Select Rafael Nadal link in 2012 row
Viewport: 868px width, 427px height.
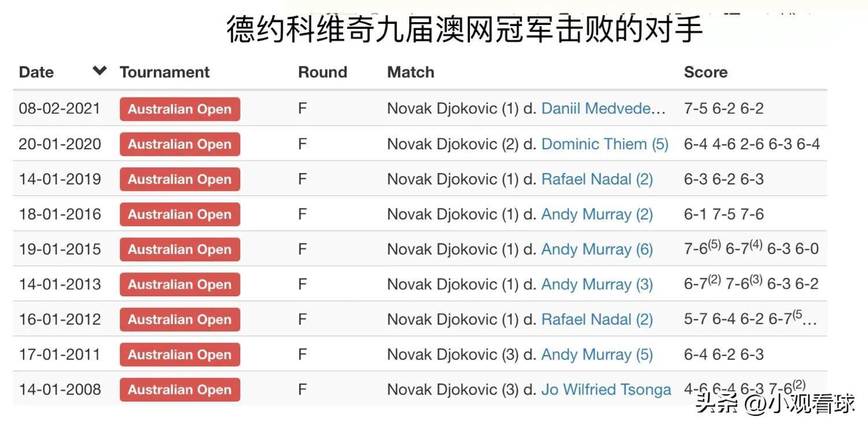[597, 319]
